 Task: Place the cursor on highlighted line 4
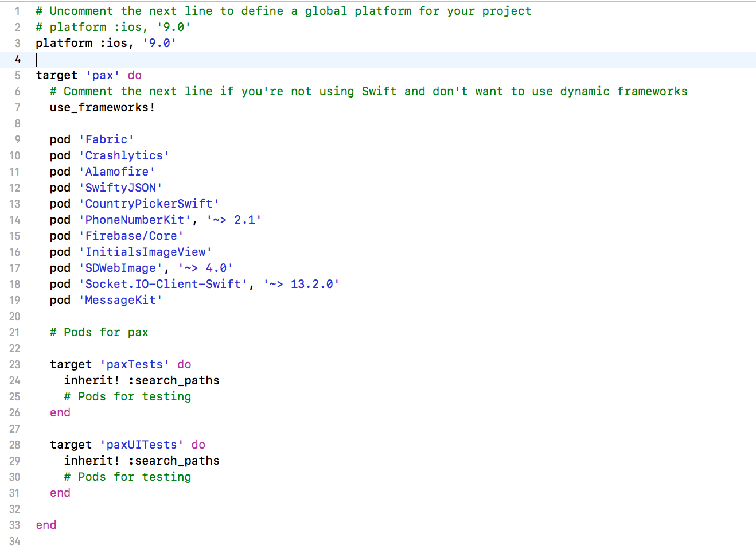378,59
